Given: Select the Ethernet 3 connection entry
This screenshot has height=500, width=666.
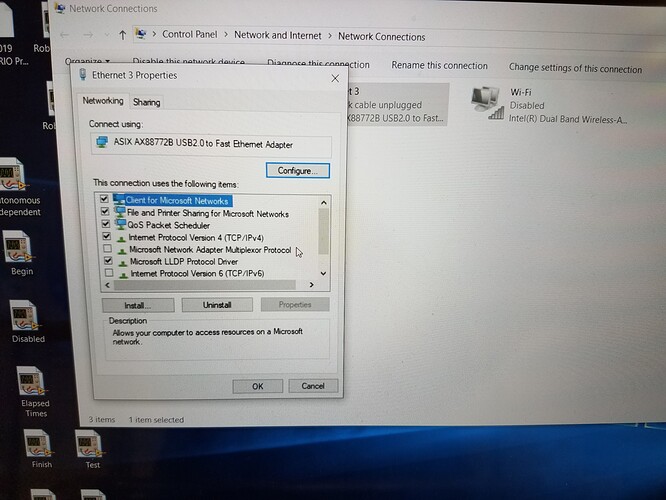Looking at the screenshot, I should tap(397, 105).
